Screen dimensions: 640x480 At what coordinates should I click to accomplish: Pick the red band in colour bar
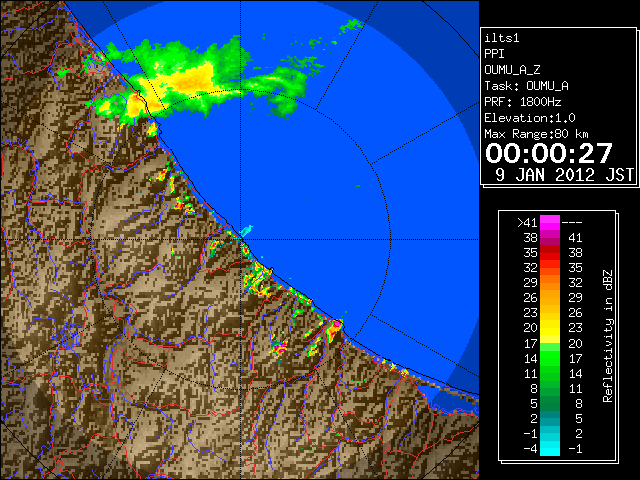click(550, 253)
